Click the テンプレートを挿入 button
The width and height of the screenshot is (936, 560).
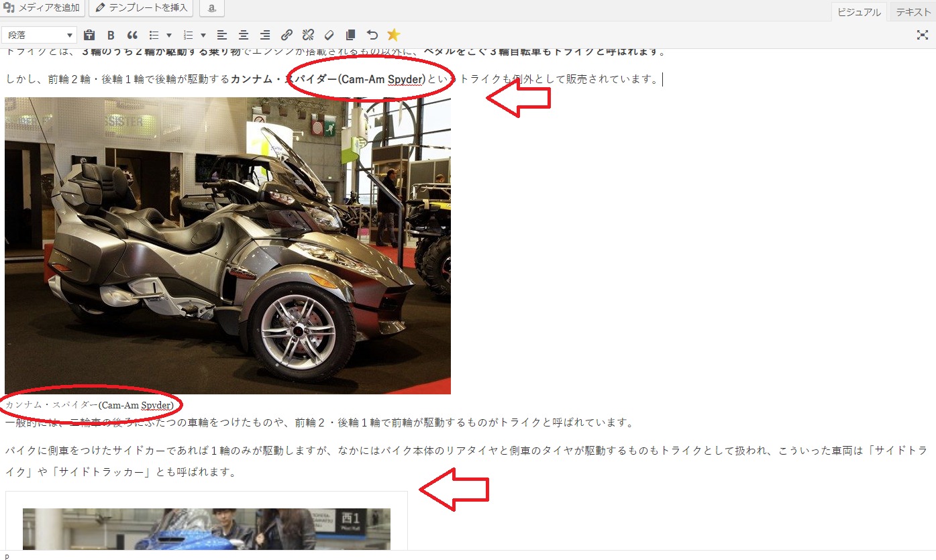click(142, 8)
